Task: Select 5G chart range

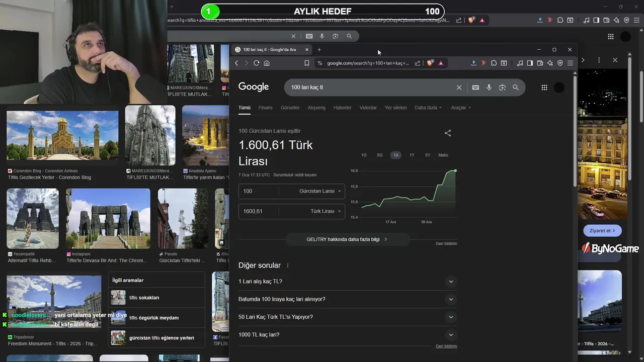Action: point(380,155)
